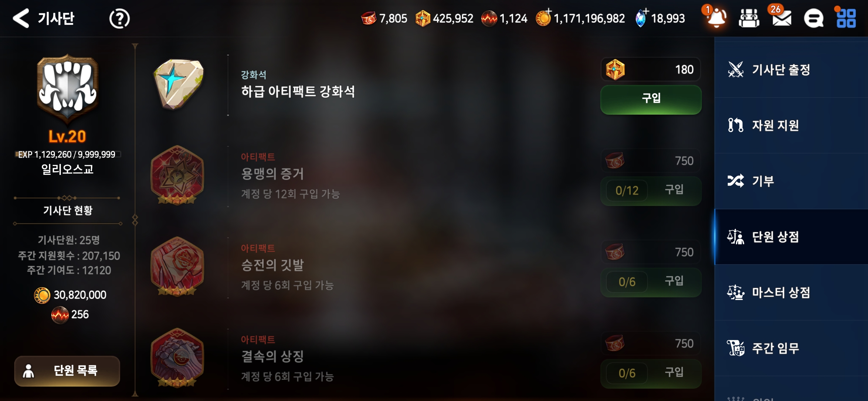
Task: Open the 단원 목록 member list button
Action: click(67, 371)
